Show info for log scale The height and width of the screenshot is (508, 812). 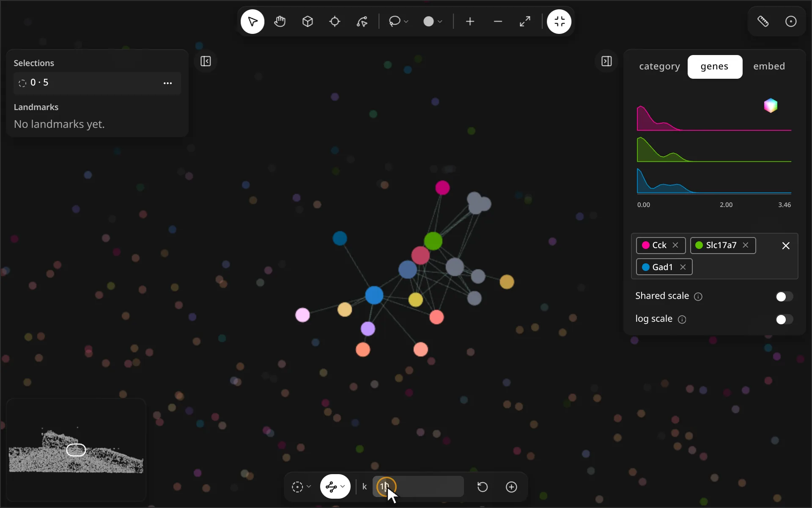[x=682, y=320]
